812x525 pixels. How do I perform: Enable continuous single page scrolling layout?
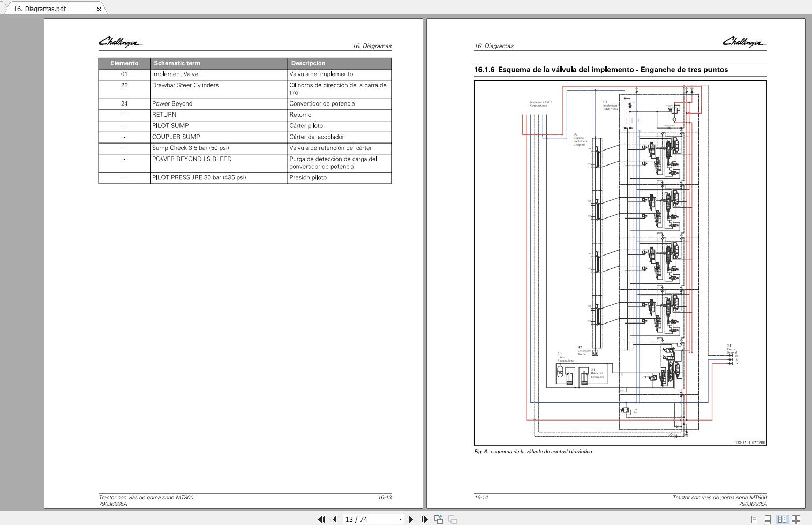(768, 519)
